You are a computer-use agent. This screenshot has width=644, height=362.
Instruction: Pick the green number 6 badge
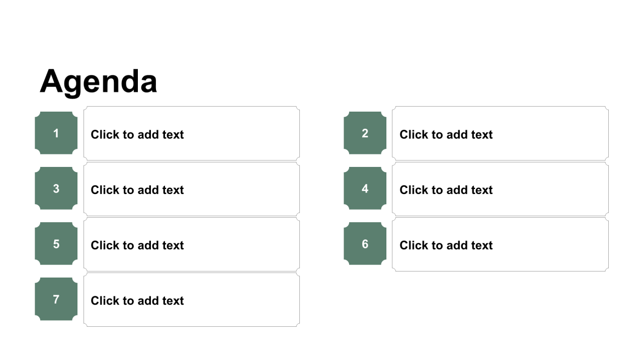[x=365, y=244]
